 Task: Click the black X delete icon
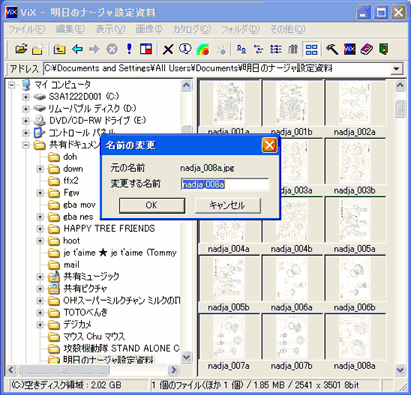pyautogui.click(x=168, y=49)
